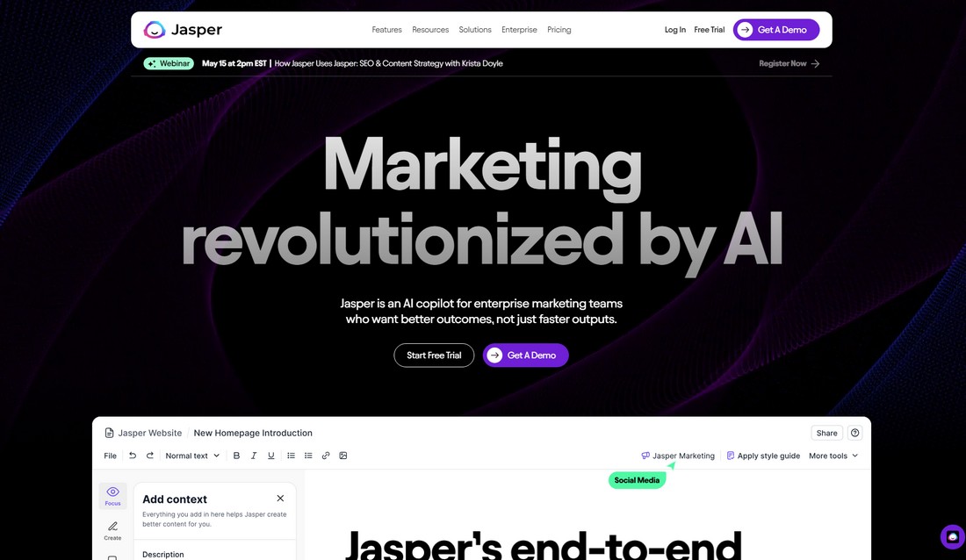Click the Log In link
The width and height of the screenshot is (966, 560).
[x=675, y=30]
